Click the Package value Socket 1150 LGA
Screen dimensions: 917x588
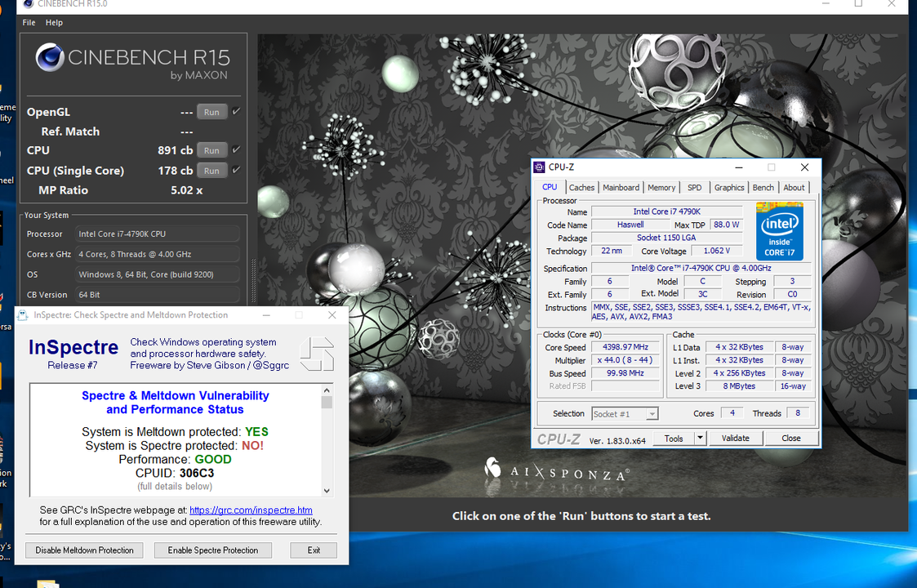pyautogui.click(x=666, y=238)
